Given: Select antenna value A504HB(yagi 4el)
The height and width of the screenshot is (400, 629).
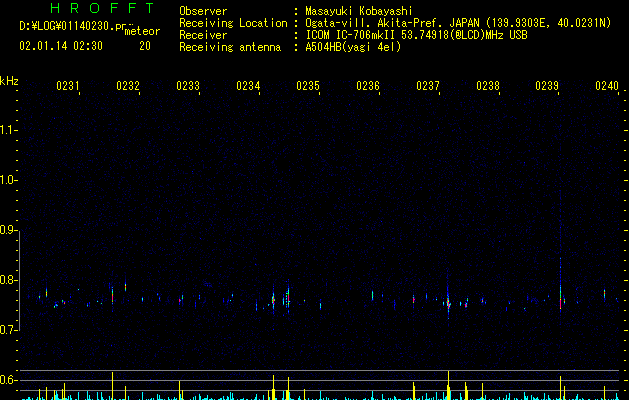Looking at the screenshot, I should pos(353,47).
